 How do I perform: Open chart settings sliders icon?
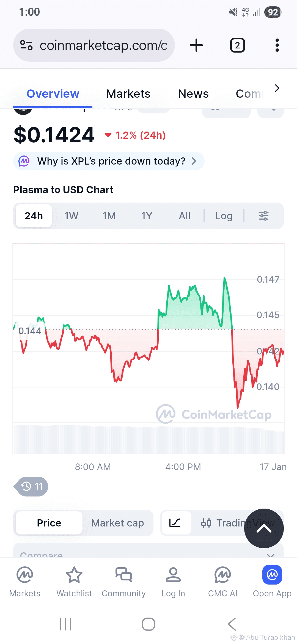[263, 216]
